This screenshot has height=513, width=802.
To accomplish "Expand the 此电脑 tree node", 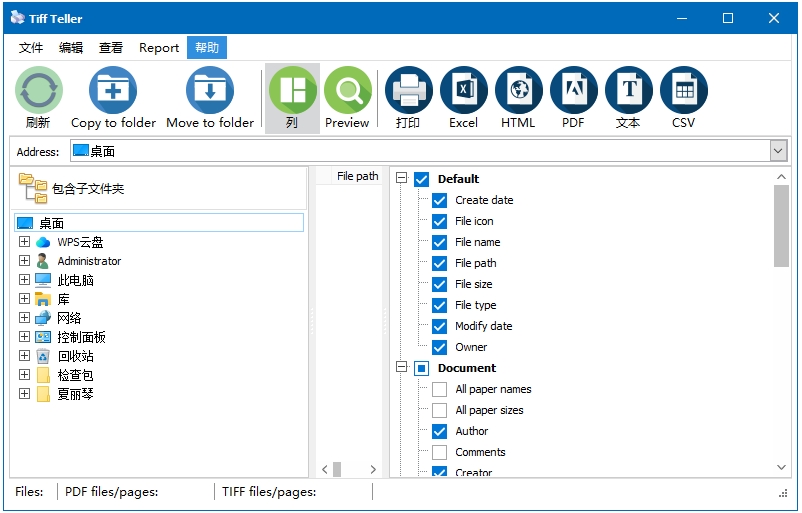I will pos(25,280).
